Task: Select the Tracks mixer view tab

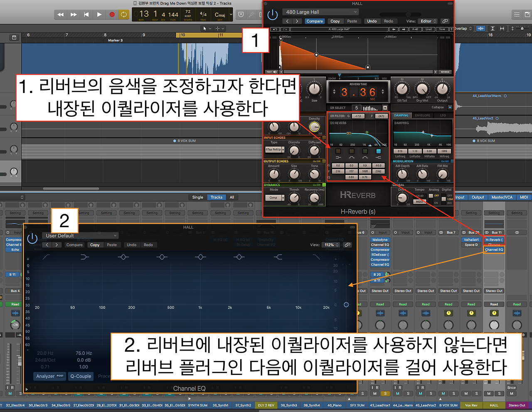Action: (217, 197)
